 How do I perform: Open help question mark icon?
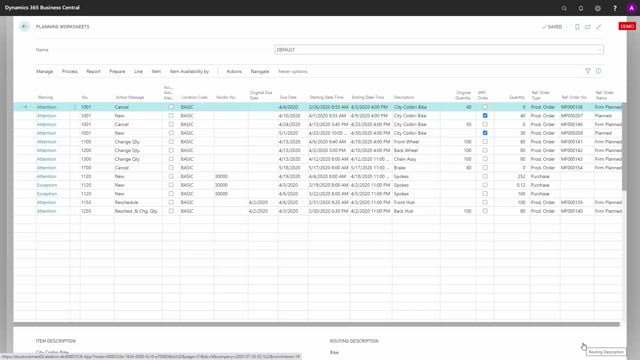coord(615,8)
